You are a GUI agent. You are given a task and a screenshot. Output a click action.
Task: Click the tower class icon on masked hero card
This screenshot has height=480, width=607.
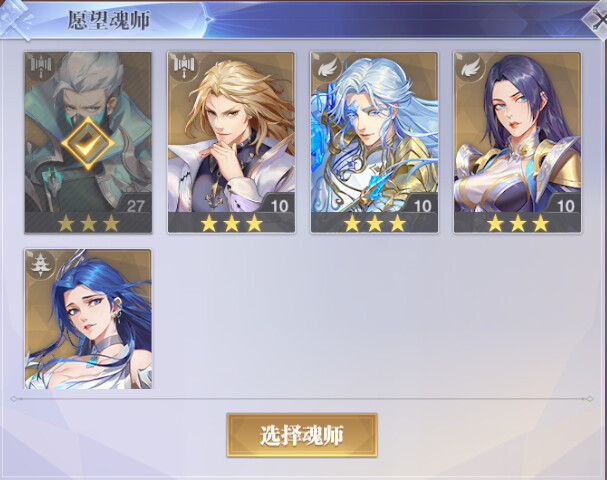(40, 65)
